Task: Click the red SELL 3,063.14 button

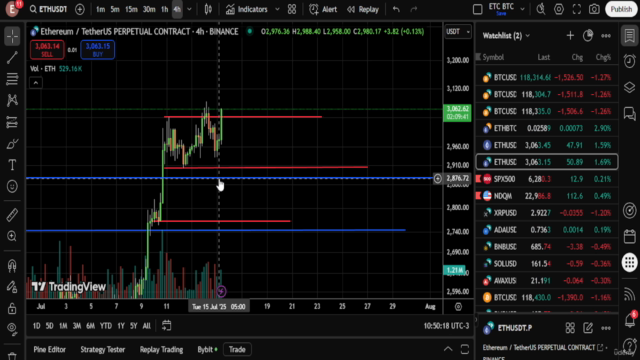Action: point(47,50)
